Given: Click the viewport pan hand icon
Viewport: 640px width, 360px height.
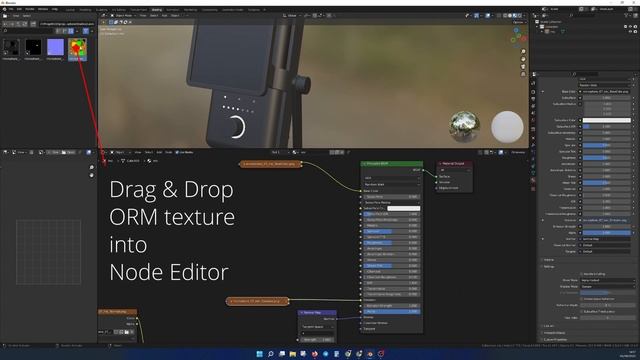Looking at the screenshot, I should [523, 59].
